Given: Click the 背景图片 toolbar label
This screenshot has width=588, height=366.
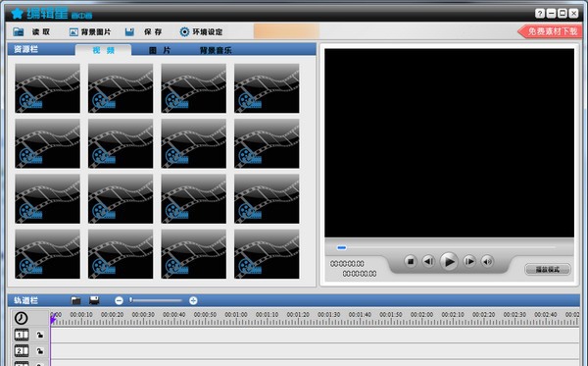Looking at the screenshot, I should click(96, 32).
